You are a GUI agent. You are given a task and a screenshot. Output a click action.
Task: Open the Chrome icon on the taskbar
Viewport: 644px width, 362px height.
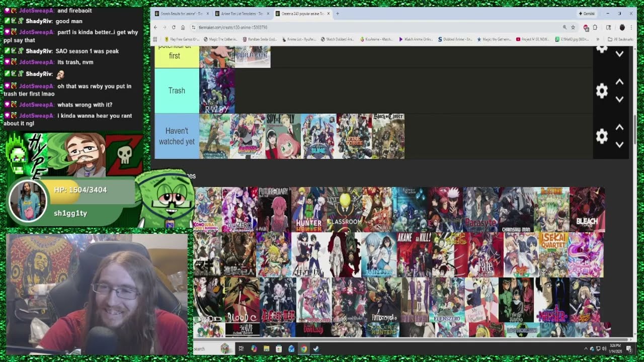tap(304, 348)
